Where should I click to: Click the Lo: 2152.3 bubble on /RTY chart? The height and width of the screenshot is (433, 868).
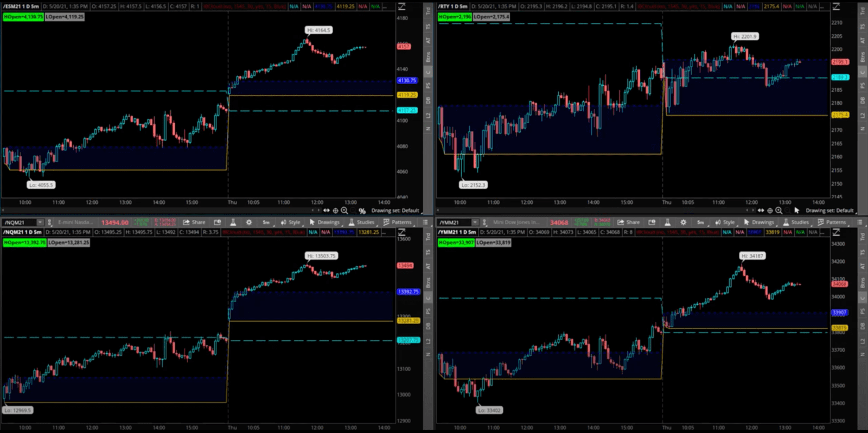coord(474,185)
